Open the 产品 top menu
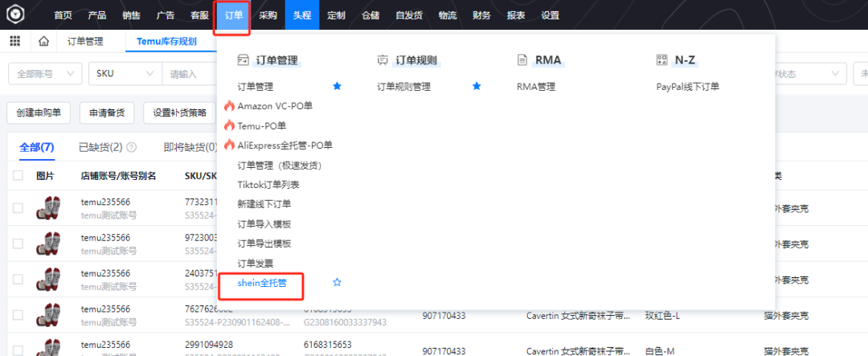 (x=97, y=15)
